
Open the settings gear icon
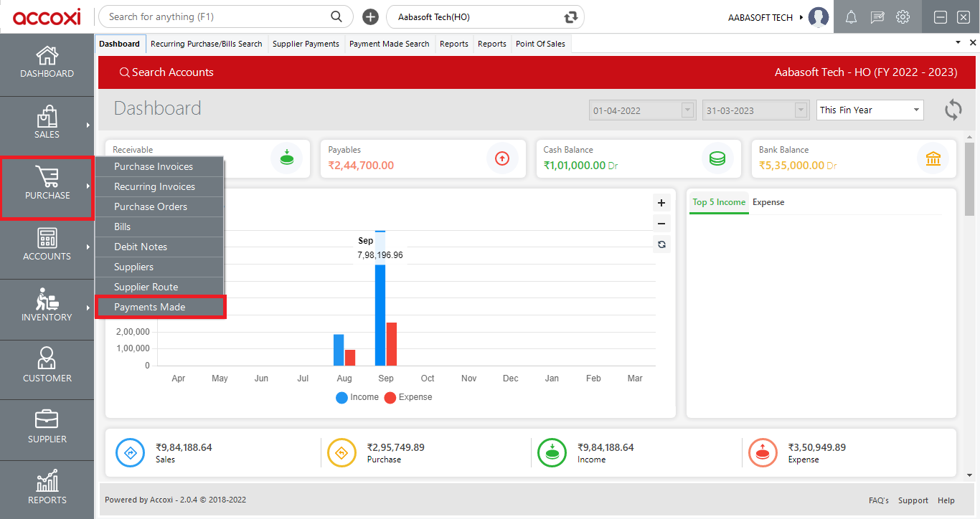pyautogui.click(x=903, y=17)
